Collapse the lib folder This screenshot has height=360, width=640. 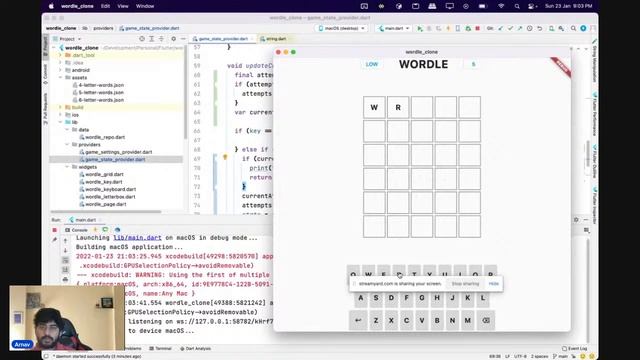[x=60, y=122]
